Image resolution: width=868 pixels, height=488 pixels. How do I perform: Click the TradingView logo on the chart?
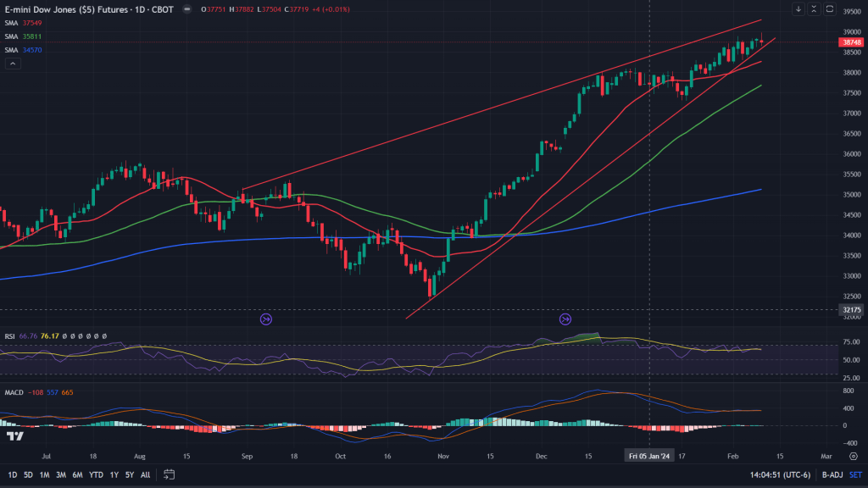pos(14,436)
